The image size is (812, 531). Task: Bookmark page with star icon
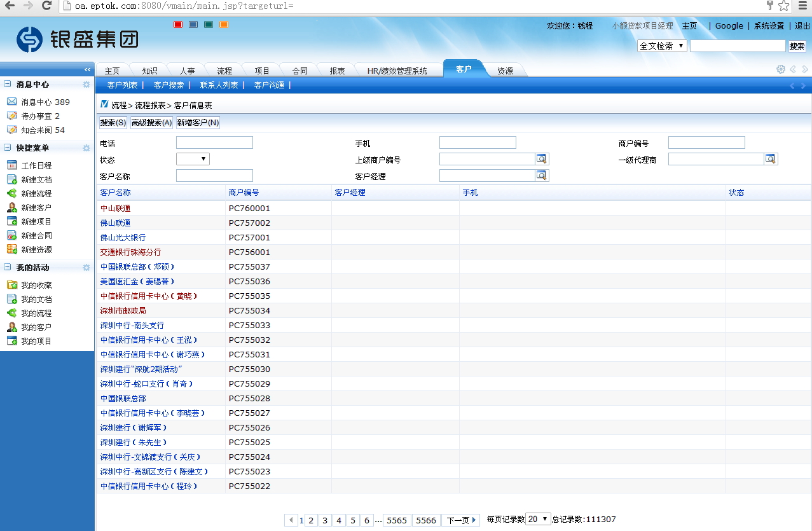(784, 6)
